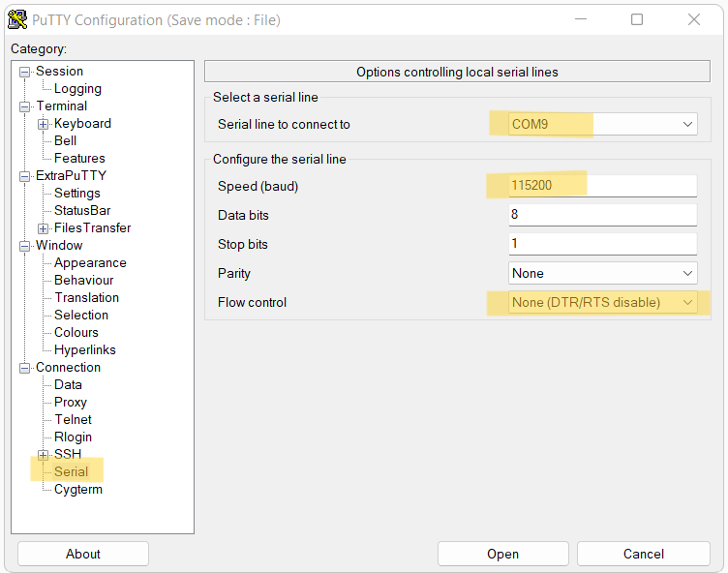The image size is (728, 573).
Task: Collapse the Connection tree node
Action: [24, 368]
